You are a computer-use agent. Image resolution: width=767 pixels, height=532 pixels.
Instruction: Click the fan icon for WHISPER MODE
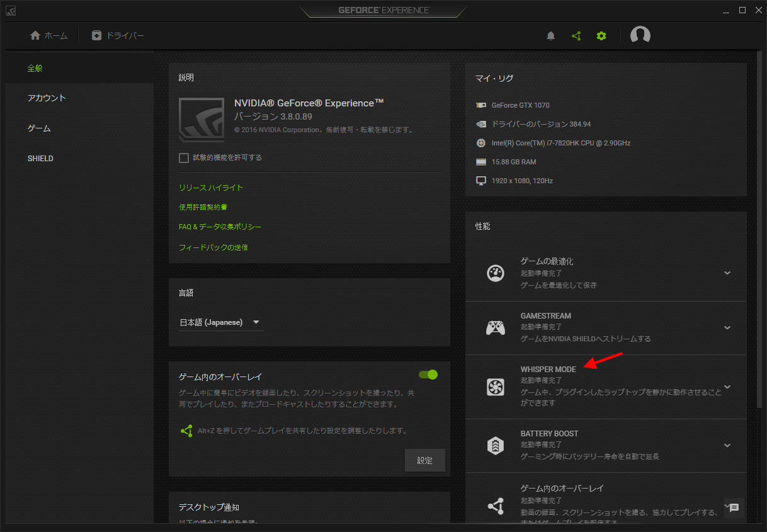tap(496, 387)
